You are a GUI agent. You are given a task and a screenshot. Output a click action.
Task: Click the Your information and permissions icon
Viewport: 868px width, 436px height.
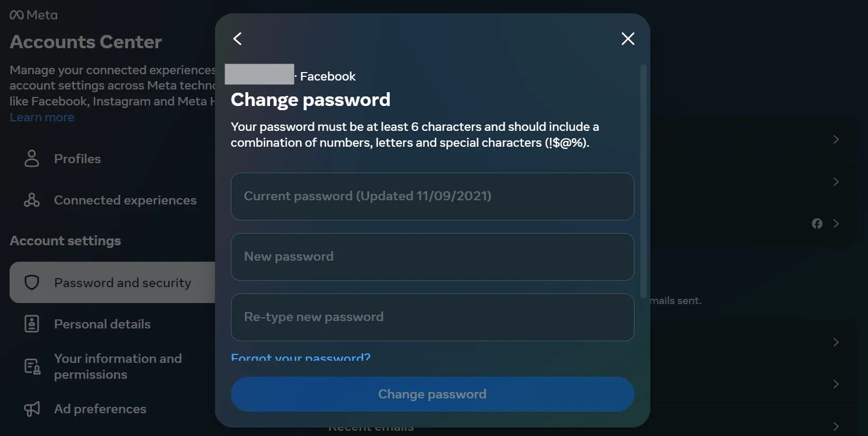(x=32, y=366)
